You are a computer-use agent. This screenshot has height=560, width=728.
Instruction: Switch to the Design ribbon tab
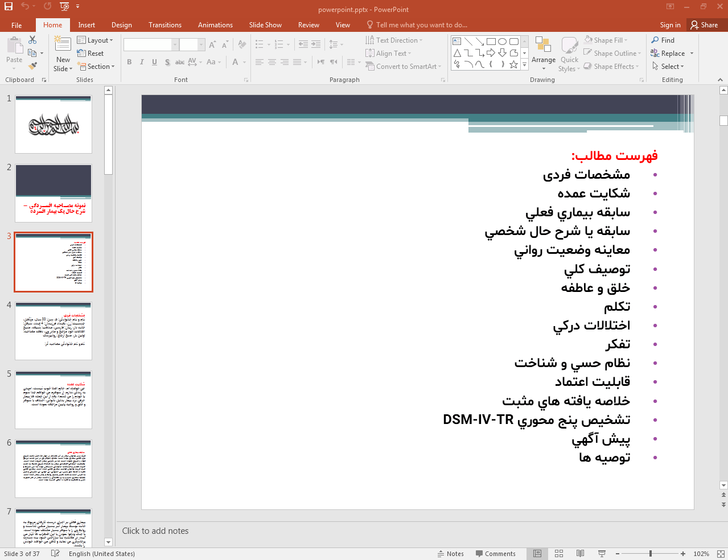coord(121,25)
